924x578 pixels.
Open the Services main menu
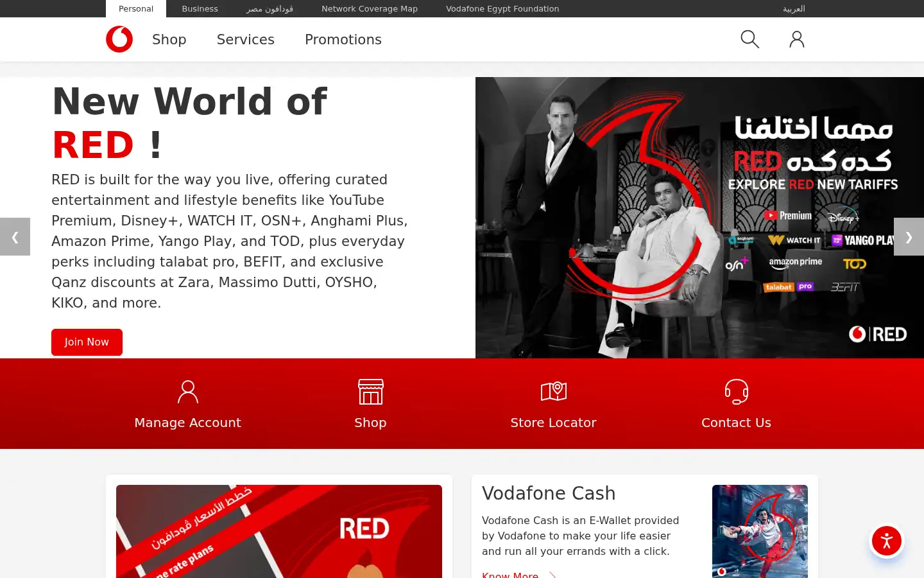246,39
